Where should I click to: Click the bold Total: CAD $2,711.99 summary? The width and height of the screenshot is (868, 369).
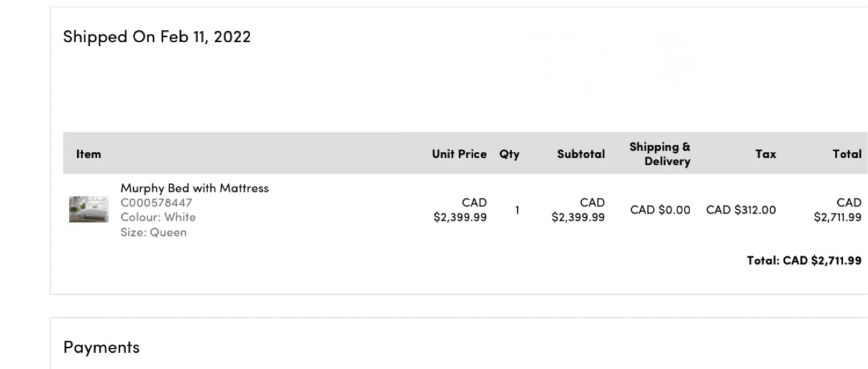[x=804, y=260]
